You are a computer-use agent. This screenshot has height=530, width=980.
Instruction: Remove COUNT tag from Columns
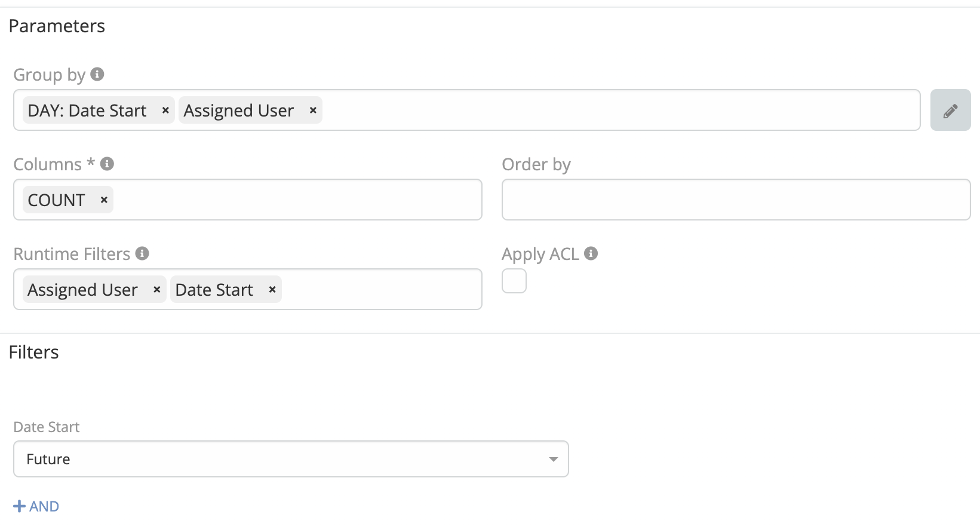coord(103,200)
